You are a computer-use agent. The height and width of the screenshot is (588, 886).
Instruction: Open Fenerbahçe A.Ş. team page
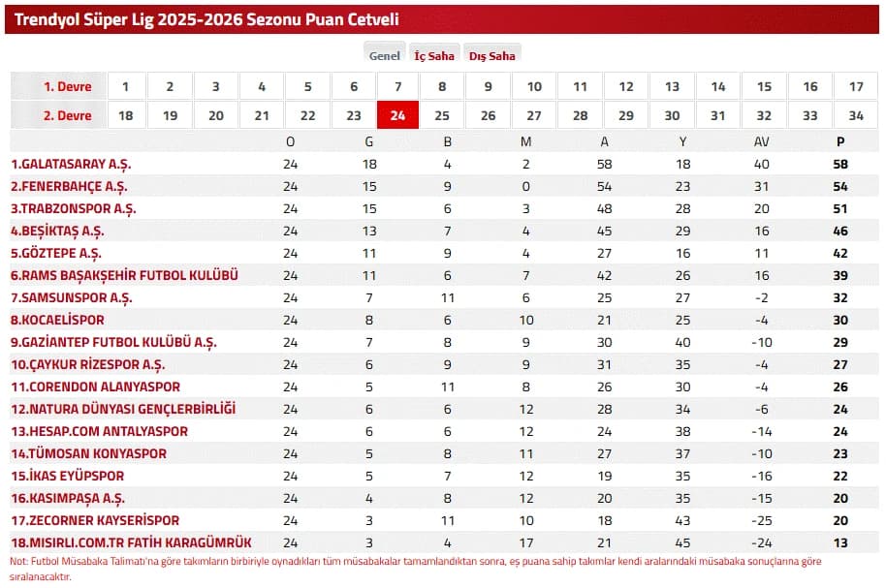coord(69,186)
